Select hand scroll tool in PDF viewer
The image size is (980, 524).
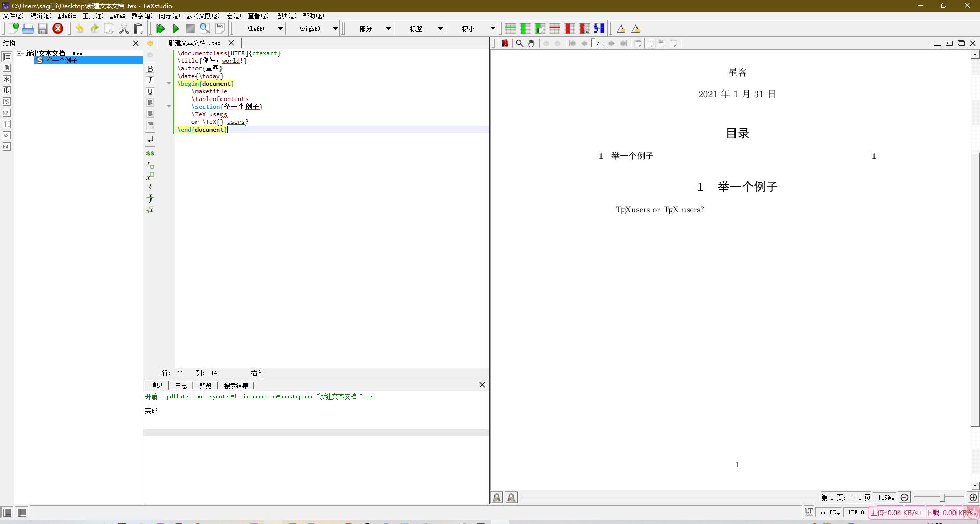[531, 43]
